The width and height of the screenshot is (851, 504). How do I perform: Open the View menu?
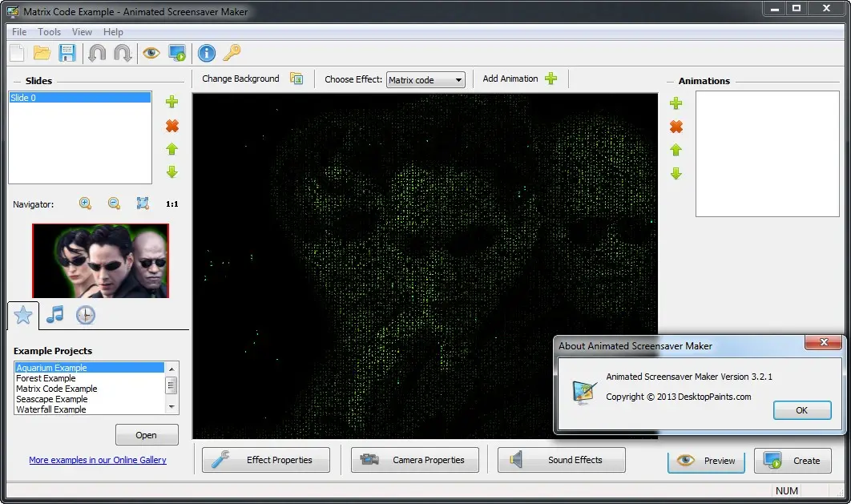pyautogui.click(x=82, y=32)
